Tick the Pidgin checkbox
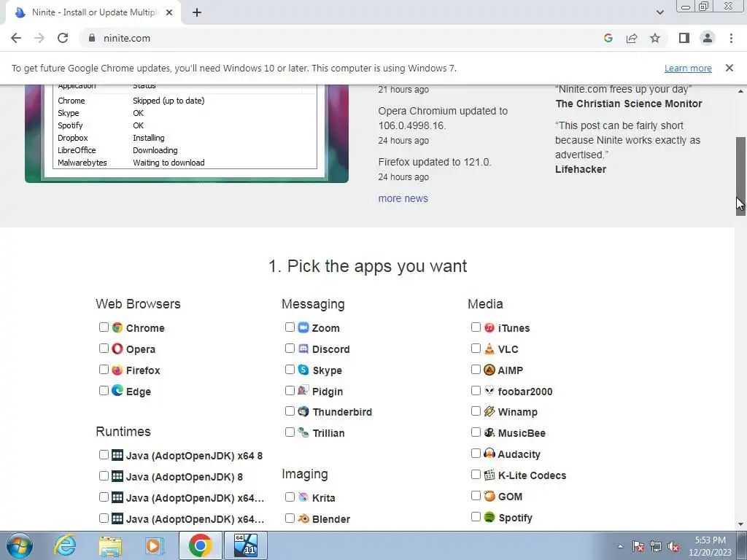 [290, 391]
